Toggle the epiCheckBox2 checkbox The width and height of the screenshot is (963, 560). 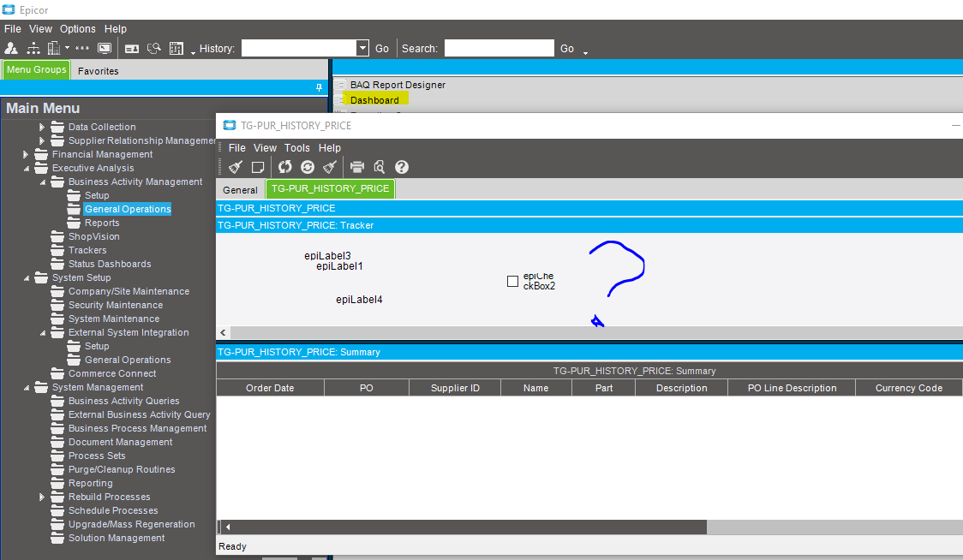tap(513, 281)
